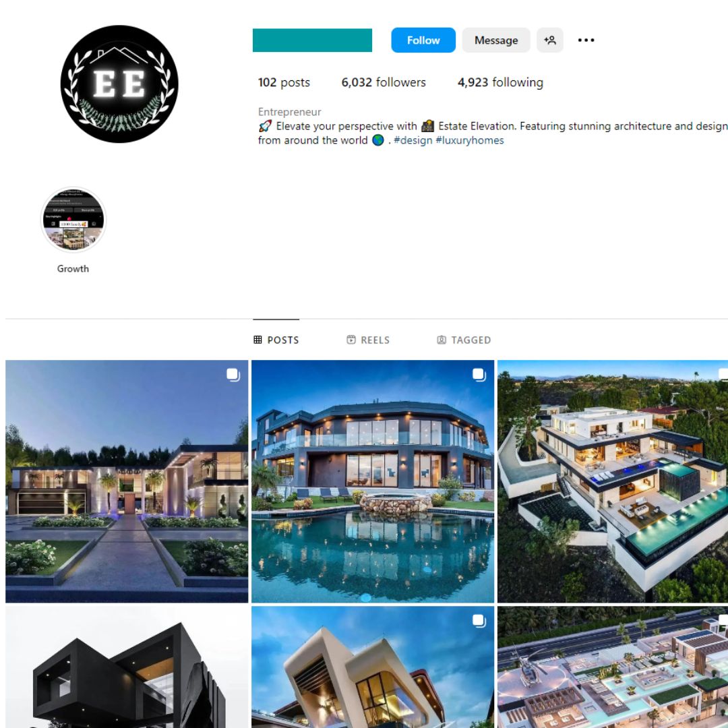
Task: Switch to the Tagged tab
Action: [x=464, y=340]
